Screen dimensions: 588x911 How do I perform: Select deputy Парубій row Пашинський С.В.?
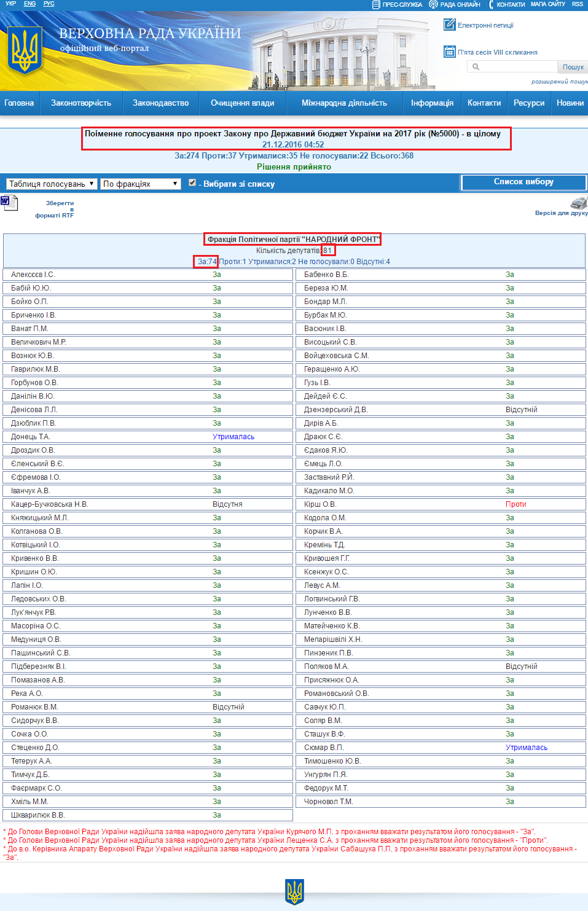(147, 653)
